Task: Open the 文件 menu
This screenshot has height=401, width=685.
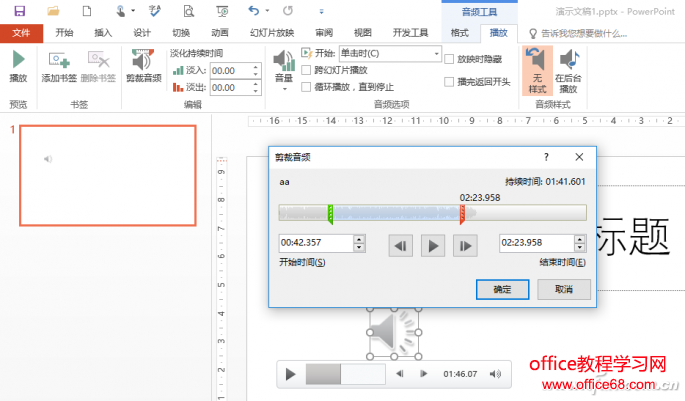Action: pyautogui.click(x=21, y=33)
